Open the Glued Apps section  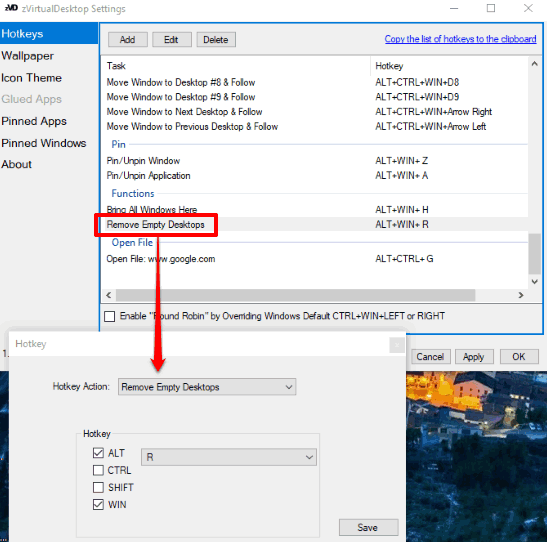tap(31, 99)
